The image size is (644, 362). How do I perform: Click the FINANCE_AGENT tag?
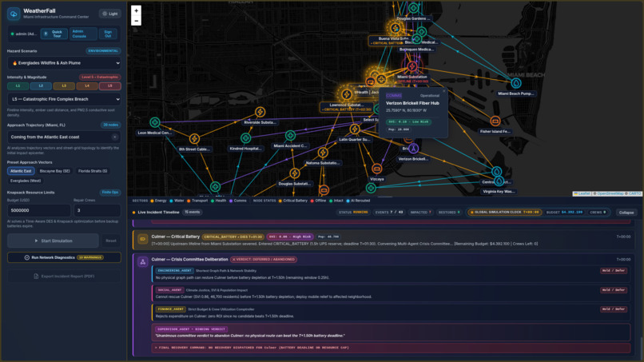[x=171, y=309]
